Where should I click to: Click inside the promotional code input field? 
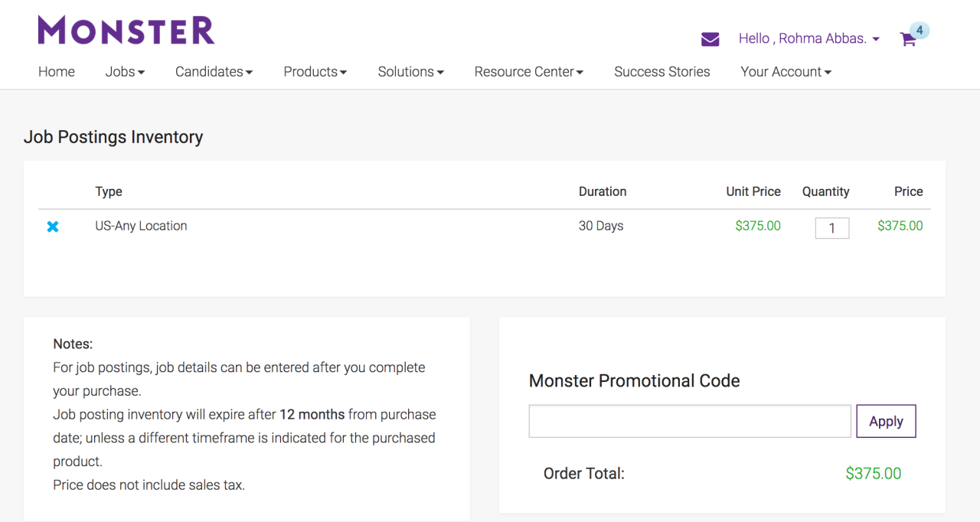click(689, 421)
